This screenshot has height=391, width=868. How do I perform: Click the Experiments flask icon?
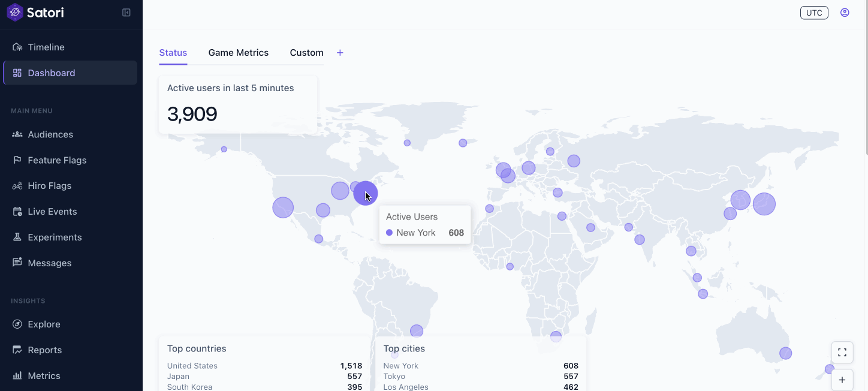coord(17,237)
